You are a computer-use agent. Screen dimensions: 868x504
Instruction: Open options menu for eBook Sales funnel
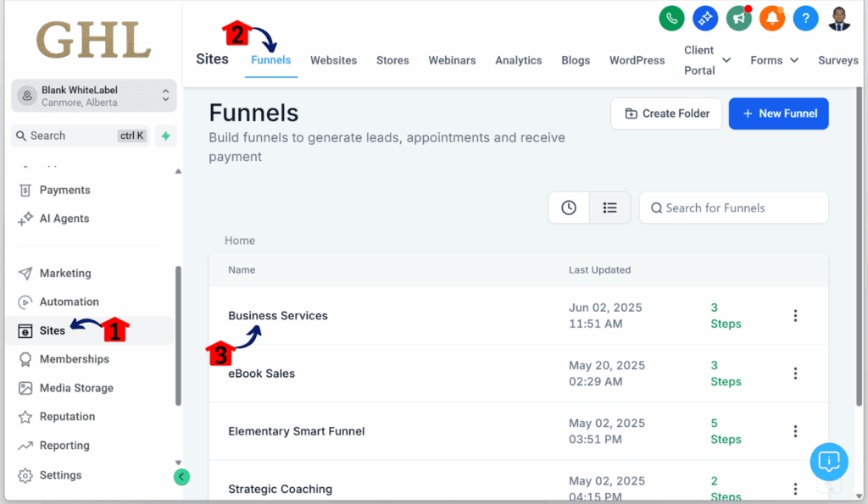795,374
